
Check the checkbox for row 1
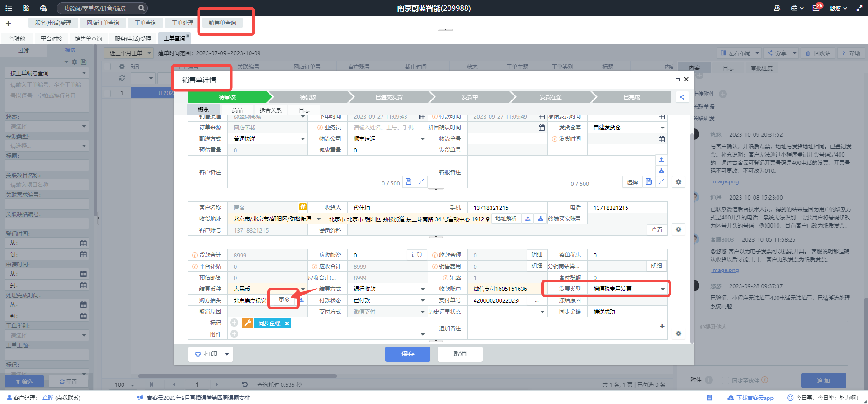(x=107, y=93)
